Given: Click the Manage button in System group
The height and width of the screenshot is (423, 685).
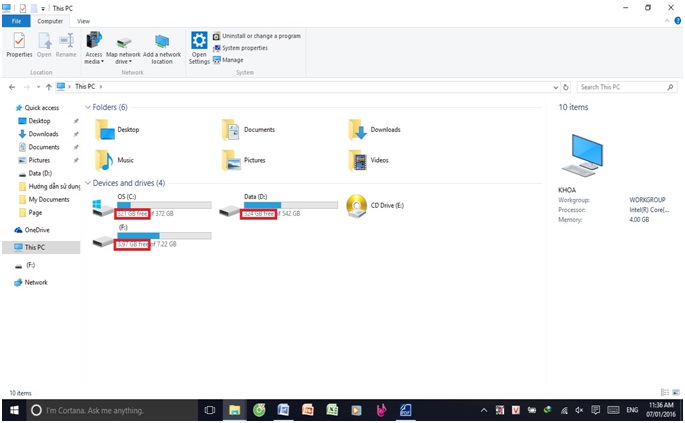Looking at the screenshot, I should coord(231,60).
